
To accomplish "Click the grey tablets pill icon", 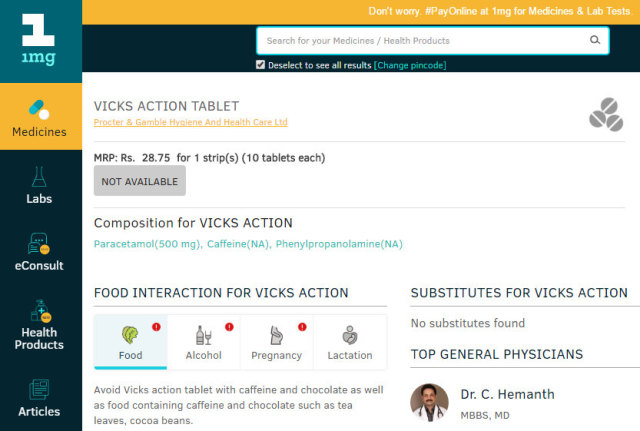I will coord(606,114).
